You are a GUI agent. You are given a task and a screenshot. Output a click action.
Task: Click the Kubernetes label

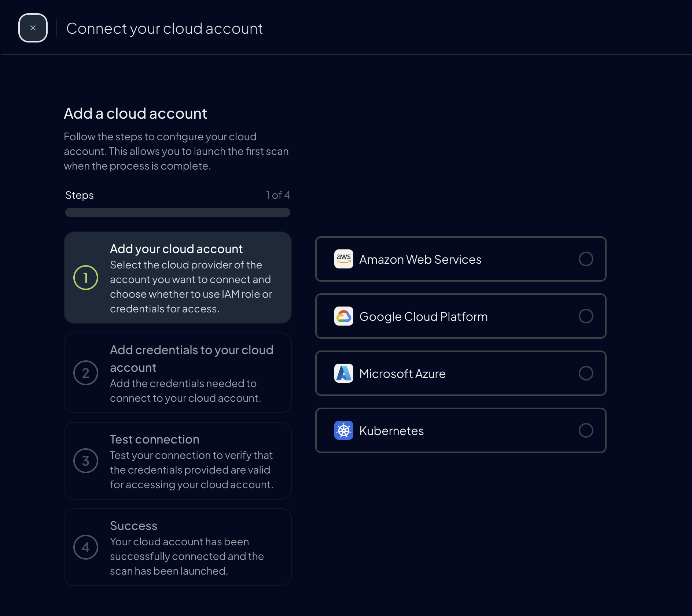point(391,431)
